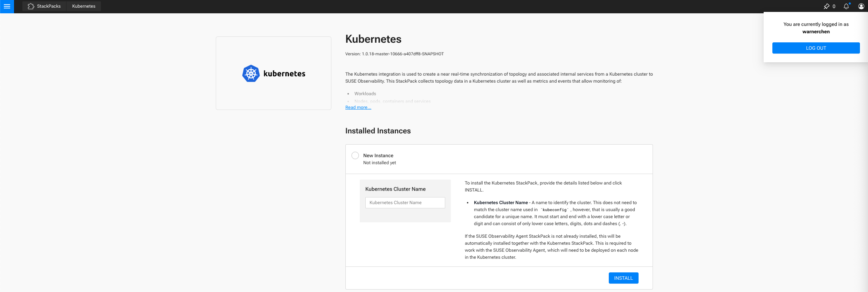The width and height of the screenshot is (868, 292).
Task: Click the warnerchen username text
Action: [816, 32]
